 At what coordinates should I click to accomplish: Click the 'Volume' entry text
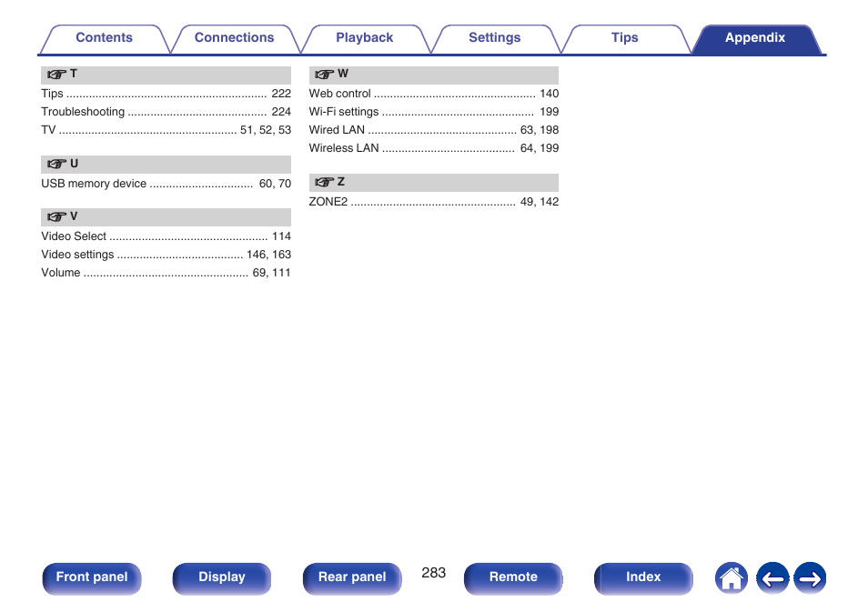(x=60, y=273)
